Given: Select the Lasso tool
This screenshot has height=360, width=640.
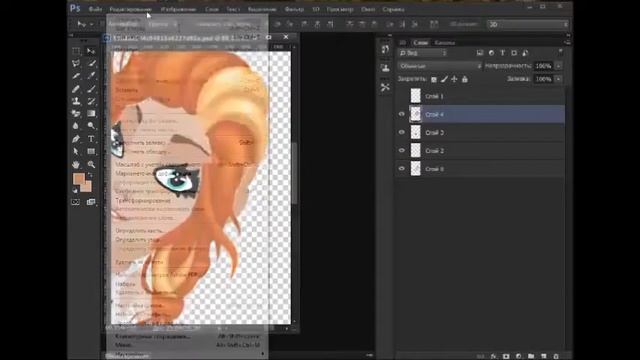Looking at the screenshot, I should pos(76,63).
